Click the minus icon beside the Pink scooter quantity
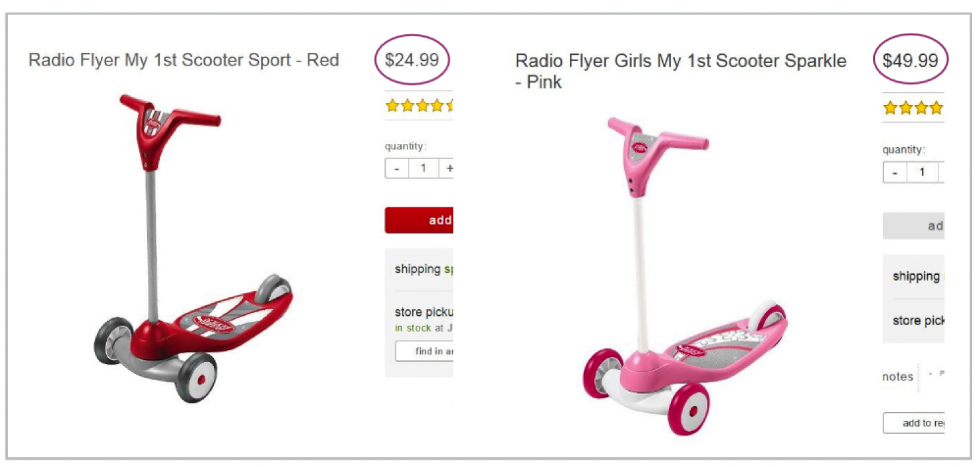 (894, 172)
